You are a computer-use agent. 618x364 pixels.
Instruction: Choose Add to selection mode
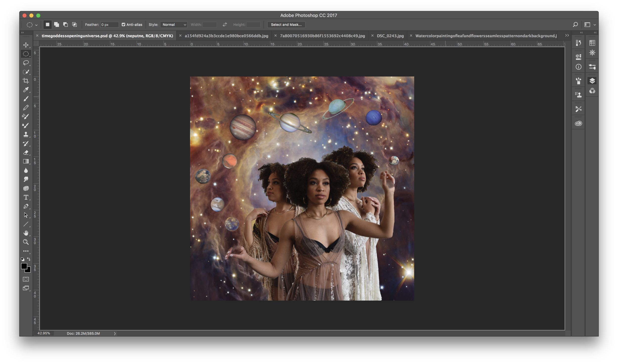pyautogui.click(x=57, y=24)
